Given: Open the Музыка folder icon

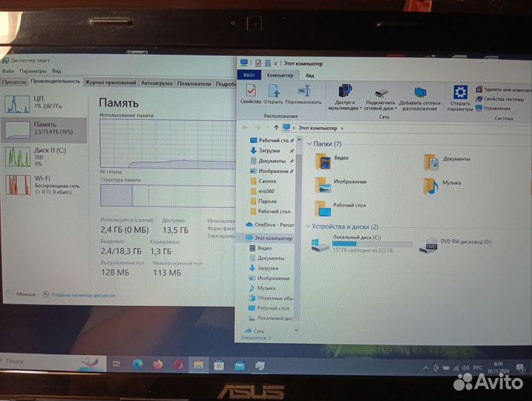Looking at the screenshot, I should (x=431, y=186).
